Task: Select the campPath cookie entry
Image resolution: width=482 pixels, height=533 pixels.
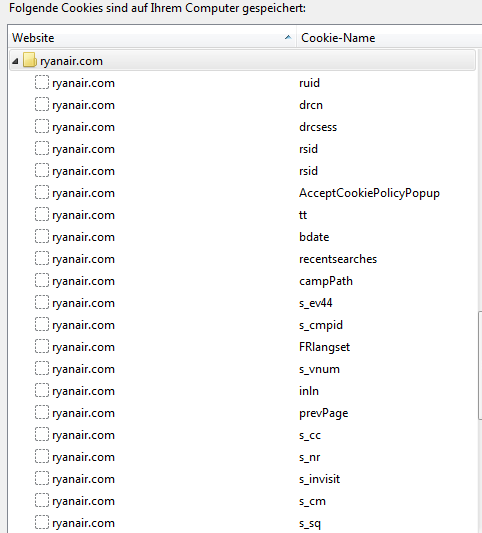Action: (x=242, y=281)
